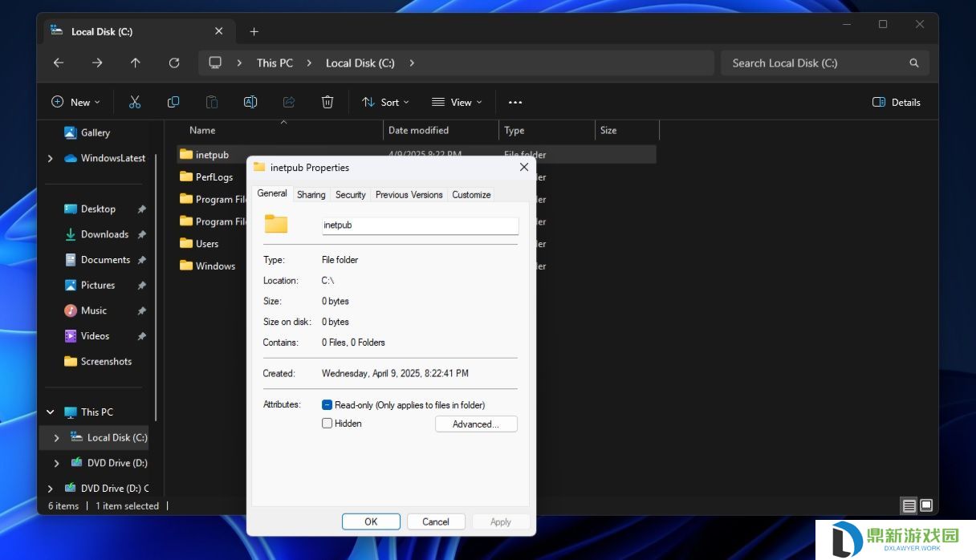Unpin Desktop using its pin icon

(141, 209)
